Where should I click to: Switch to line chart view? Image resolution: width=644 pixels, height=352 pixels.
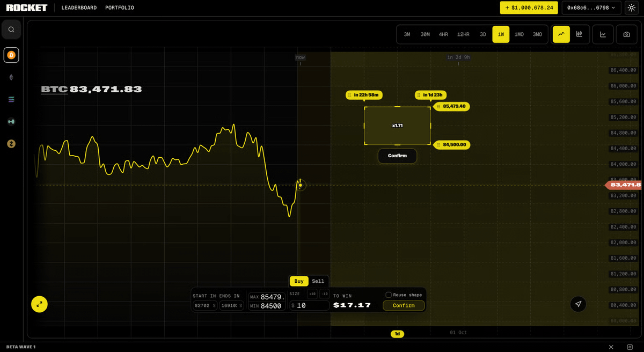[x=561, y=34]
